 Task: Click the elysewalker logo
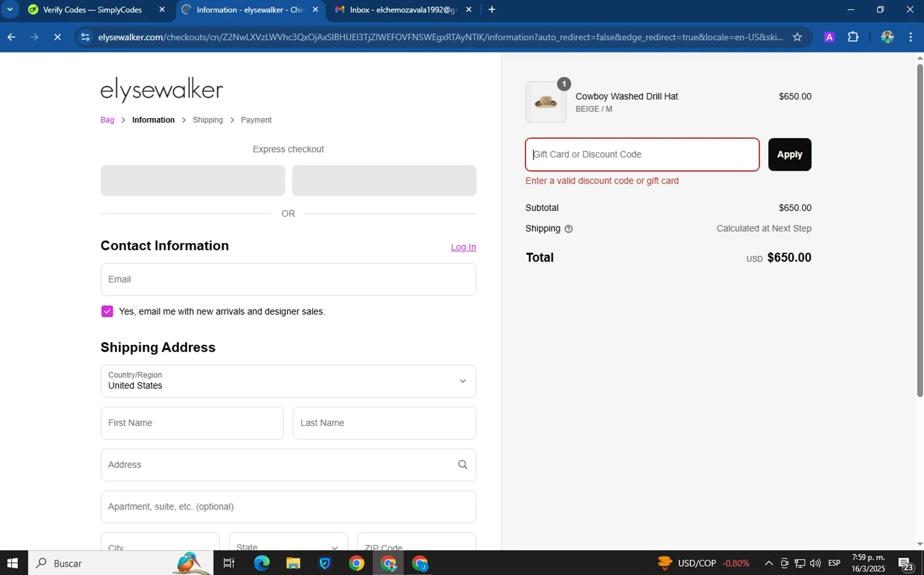click(x=161, y=90)
